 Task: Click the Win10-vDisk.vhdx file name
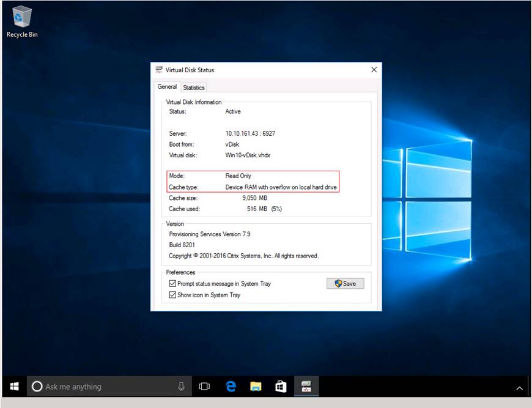click(248, 155)
